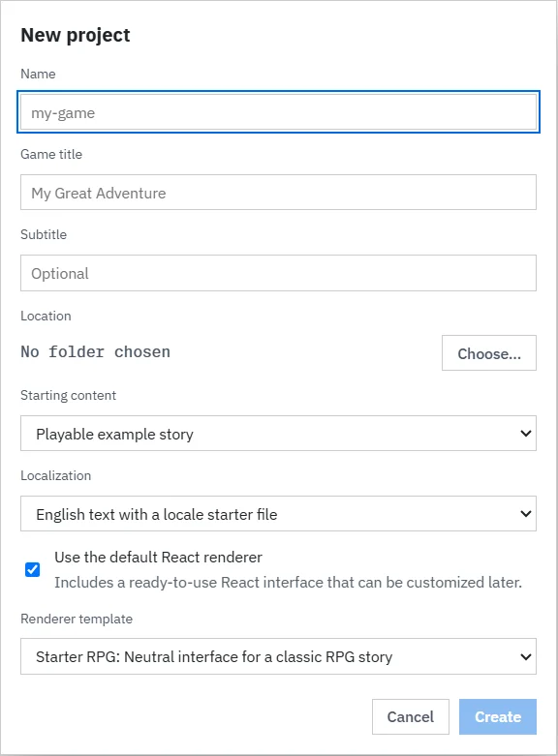Screen dimensions: 558x756
Task: Click the Create button
Action: [x=498, y=717]
